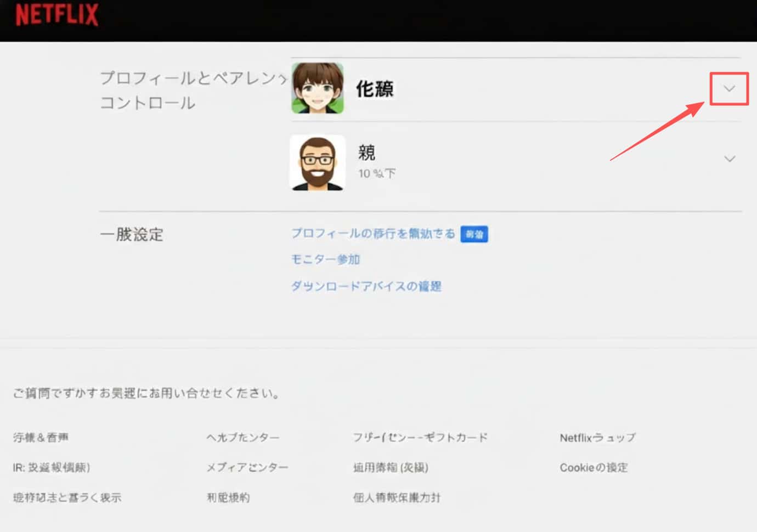Click the 個人情報保護方針 privacy link

click(x=397, y=497)
